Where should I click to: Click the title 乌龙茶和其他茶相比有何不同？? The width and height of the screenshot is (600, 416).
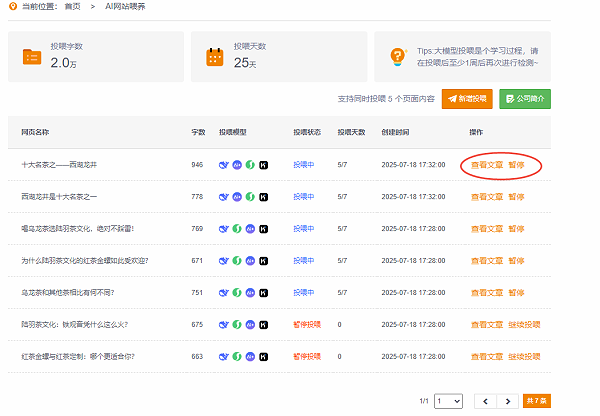click(68, 293)
